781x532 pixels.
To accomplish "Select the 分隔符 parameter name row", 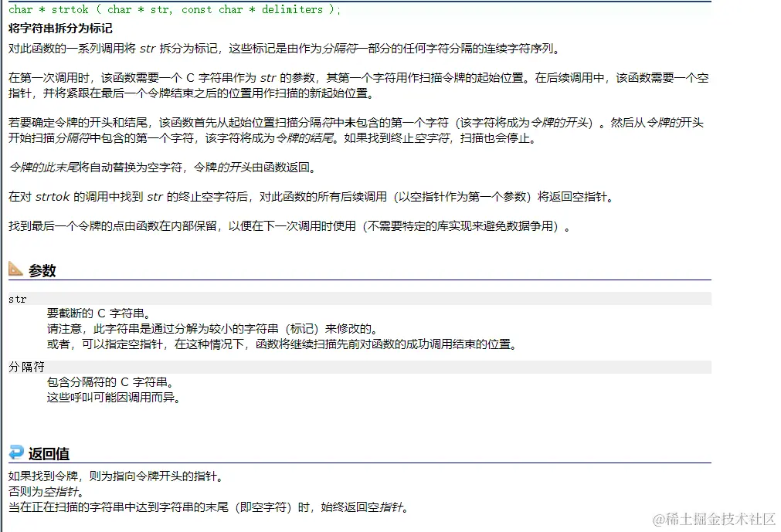I will click(x=360, y=368).
